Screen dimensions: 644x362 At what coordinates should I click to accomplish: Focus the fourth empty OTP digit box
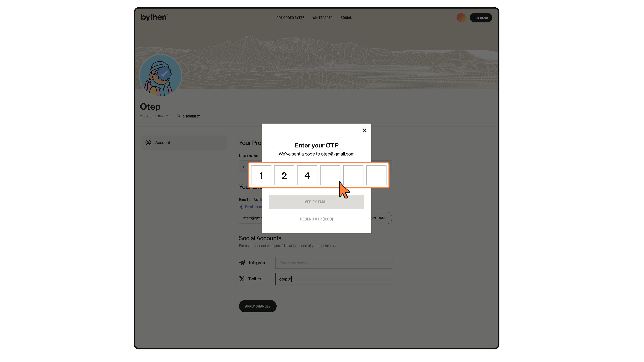330,175
